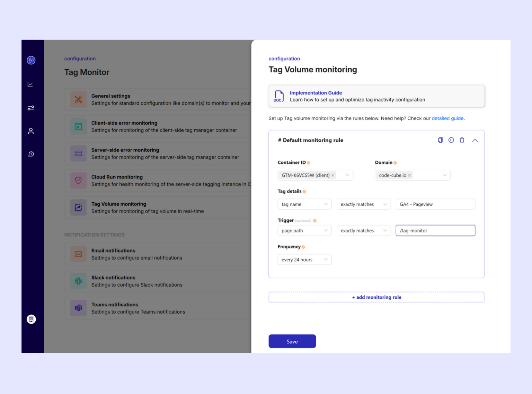Click the Save button

[292, 341]
